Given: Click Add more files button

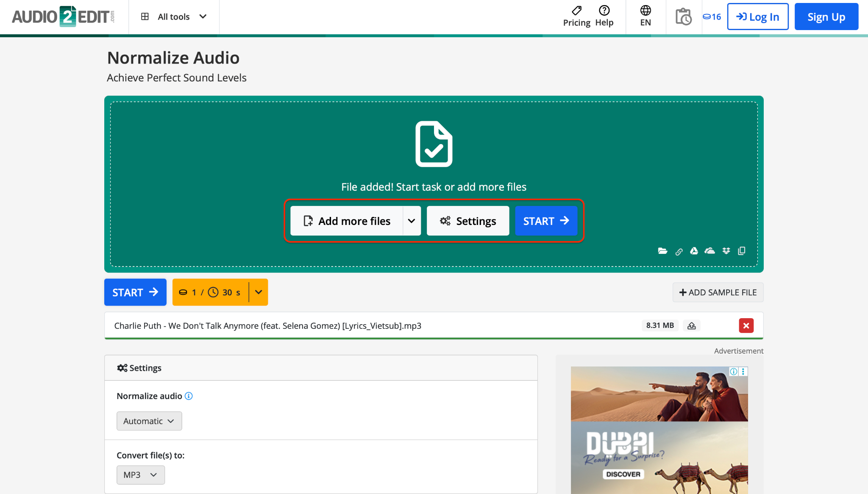Looking at the screenshot, I should [x=347, y=221].
